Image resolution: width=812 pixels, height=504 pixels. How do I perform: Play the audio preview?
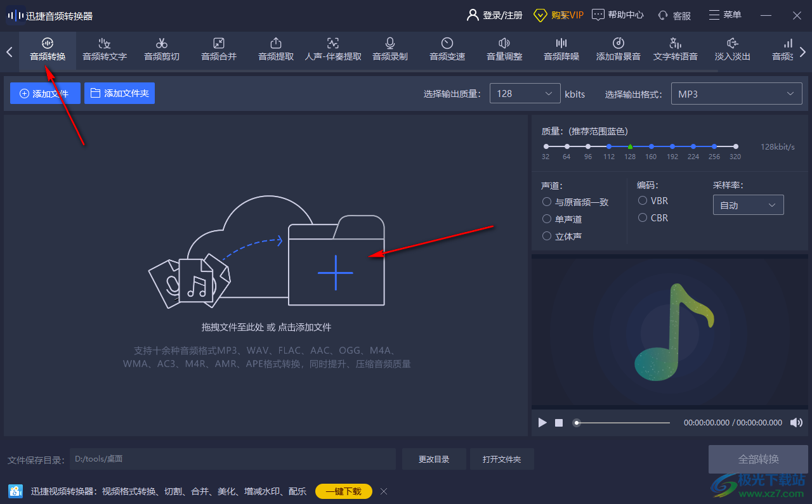[x=542, y=422]
